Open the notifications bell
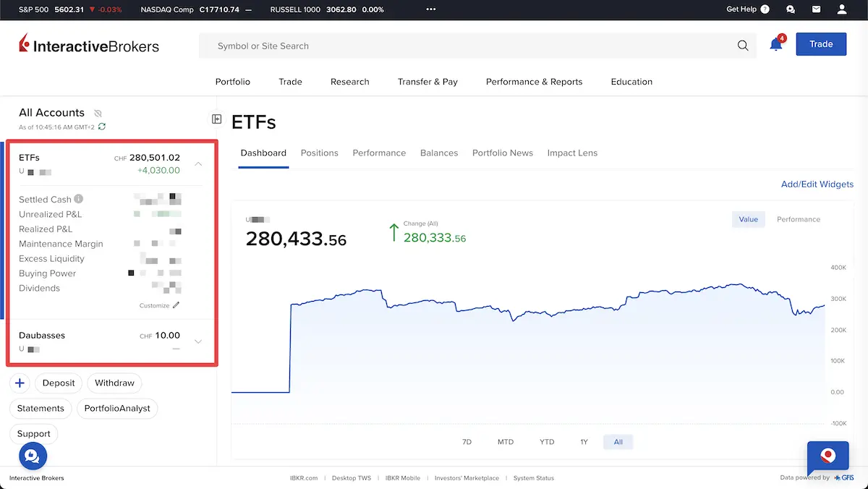The width and height of the screenshot is (868, 489). (776, 44)
